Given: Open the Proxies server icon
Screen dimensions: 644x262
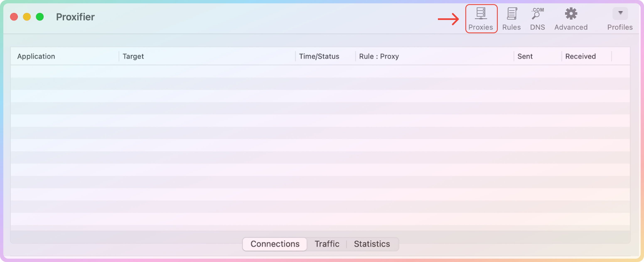Looking at the screenshot, I should 481,14.
